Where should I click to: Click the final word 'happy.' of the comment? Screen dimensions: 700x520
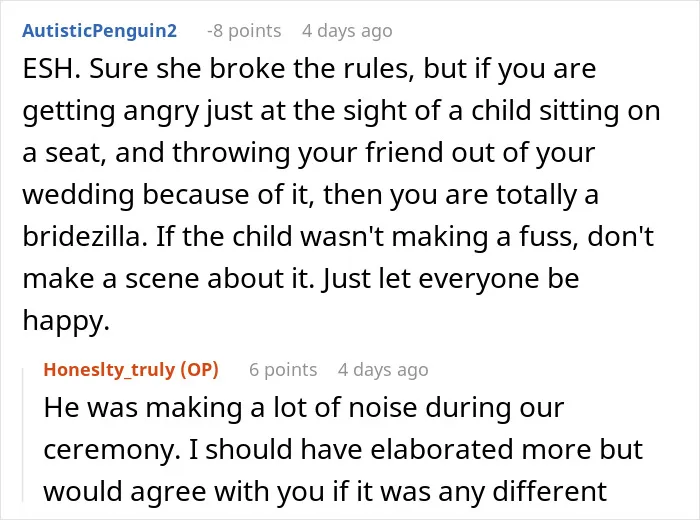tap(66, 321)
